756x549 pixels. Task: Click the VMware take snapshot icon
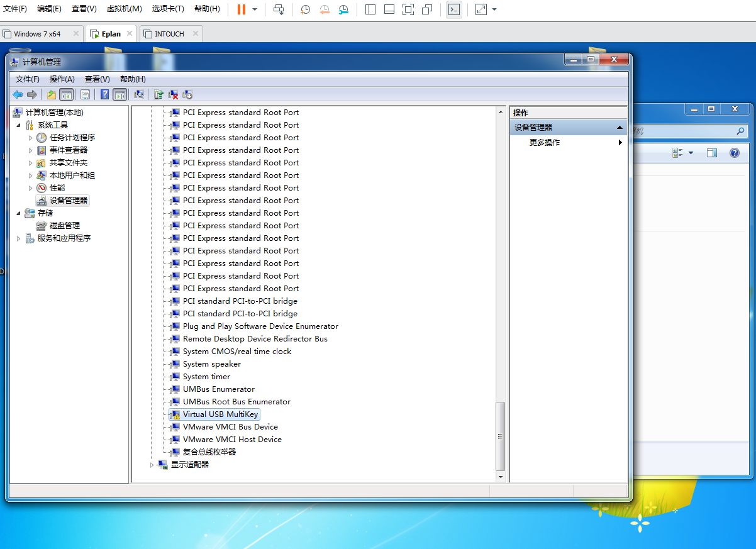click(305, 9)
